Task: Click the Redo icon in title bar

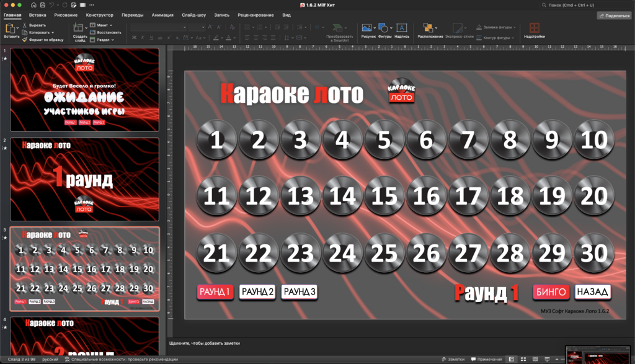Action: 64,5
